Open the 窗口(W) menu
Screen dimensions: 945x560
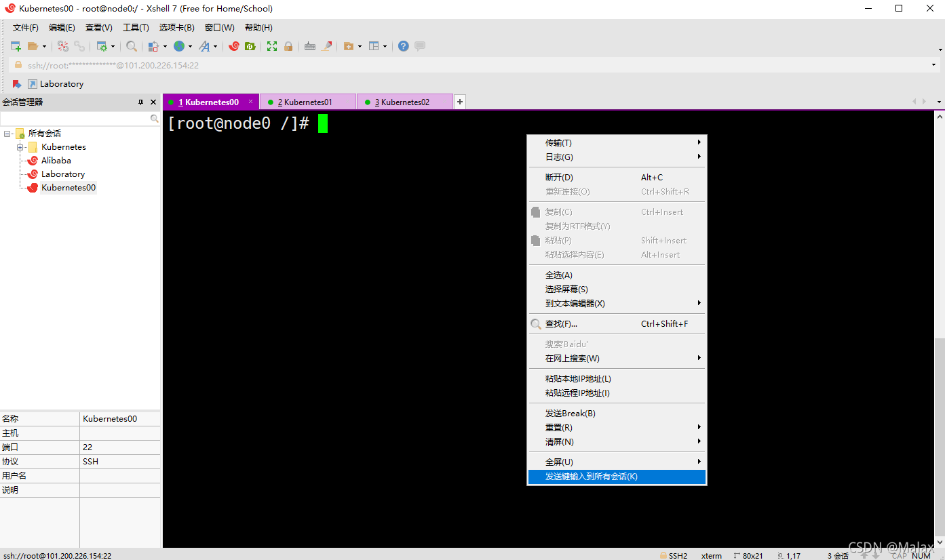click(220, 28)
